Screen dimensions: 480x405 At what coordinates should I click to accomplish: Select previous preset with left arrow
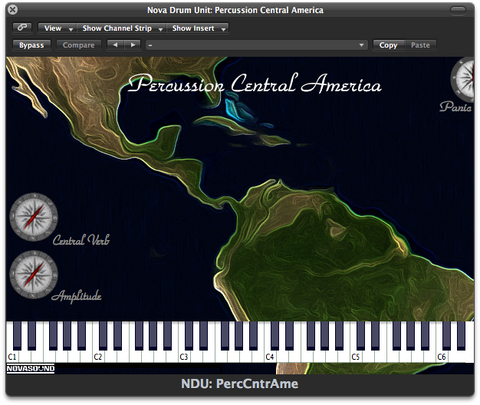tap(115, 45)
